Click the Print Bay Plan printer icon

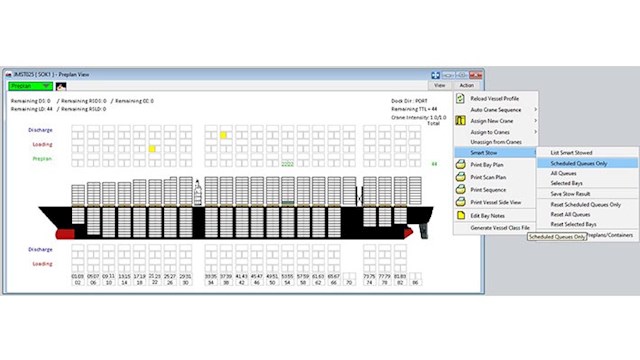pyautogui.click(x=460, y=164)
